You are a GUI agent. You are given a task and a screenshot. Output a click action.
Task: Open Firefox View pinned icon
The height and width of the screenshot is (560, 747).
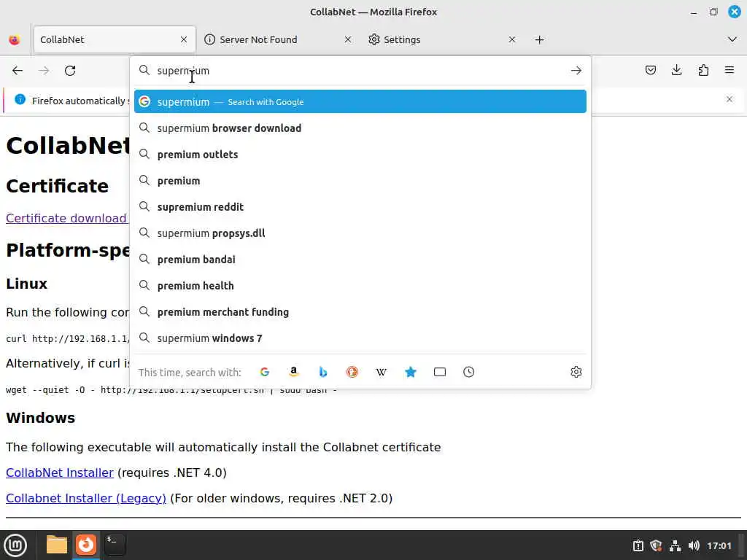click(x=15, y=39)
